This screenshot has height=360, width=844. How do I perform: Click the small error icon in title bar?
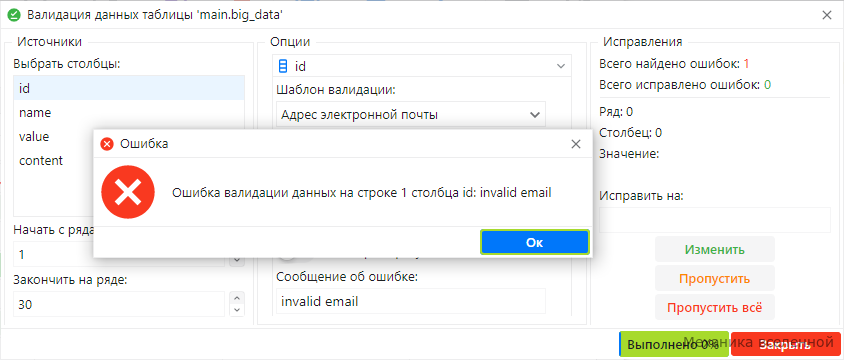point(108,144)
